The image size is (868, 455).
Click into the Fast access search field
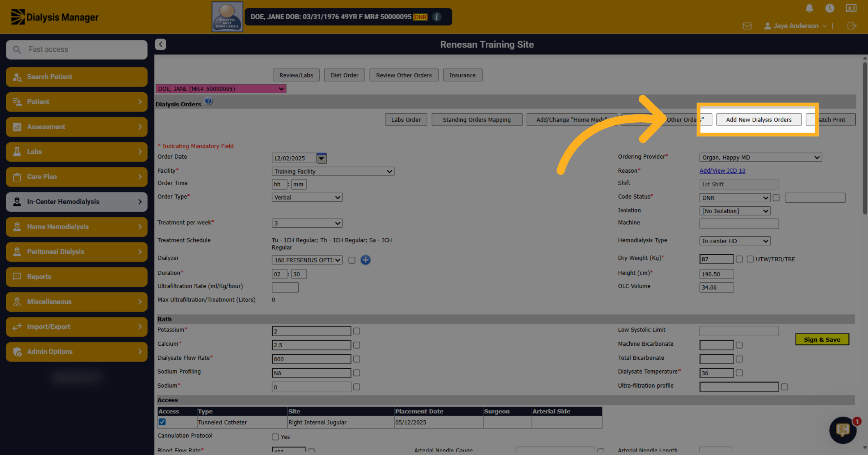(x=77, y=49)
